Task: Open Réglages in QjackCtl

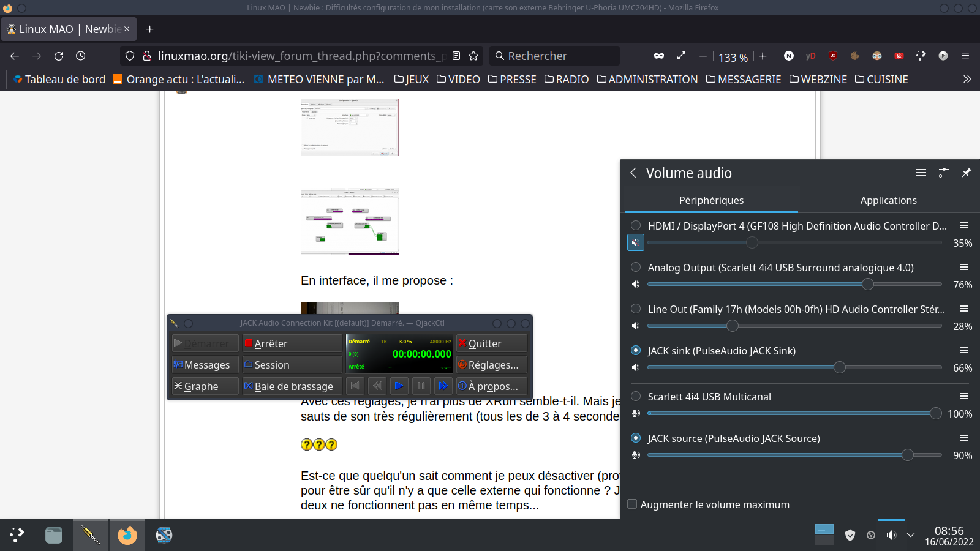Action: point(492,365)
